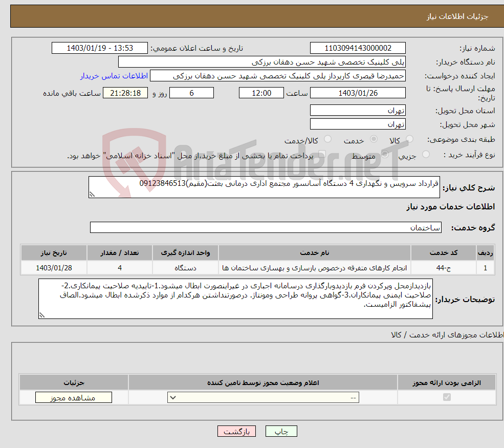Click the الزامی بودن ارائه مجوز header
The image size is (504, 448).
pos(447,382)
